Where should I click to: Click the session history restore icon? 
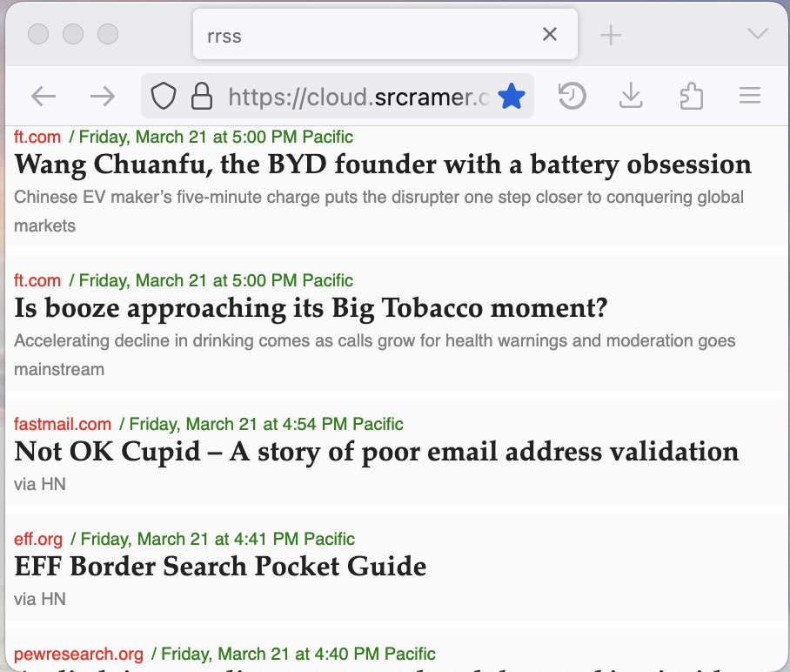(x=572, y=96)
